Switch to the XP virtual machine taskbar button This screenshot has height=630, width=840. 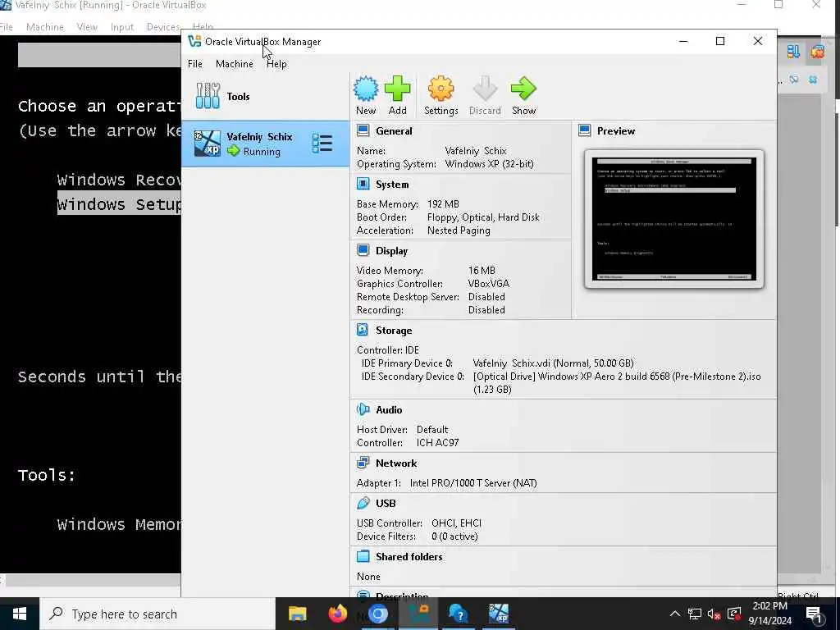[499, 614]
